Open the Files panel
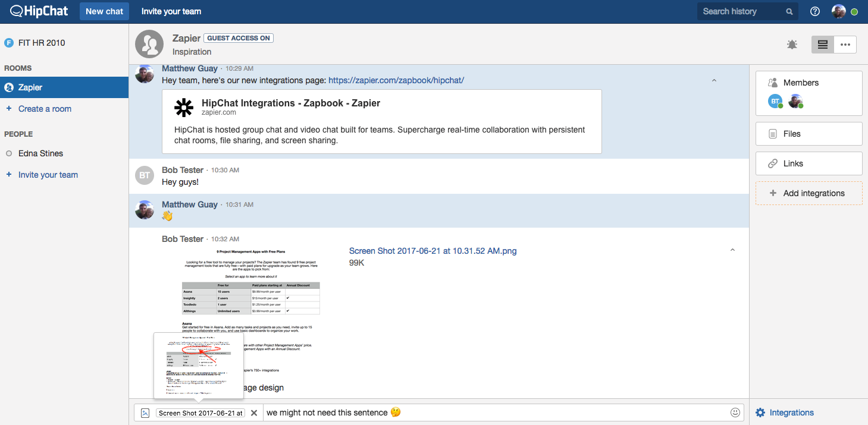The image size is (868, 425). tap(809, 134)
